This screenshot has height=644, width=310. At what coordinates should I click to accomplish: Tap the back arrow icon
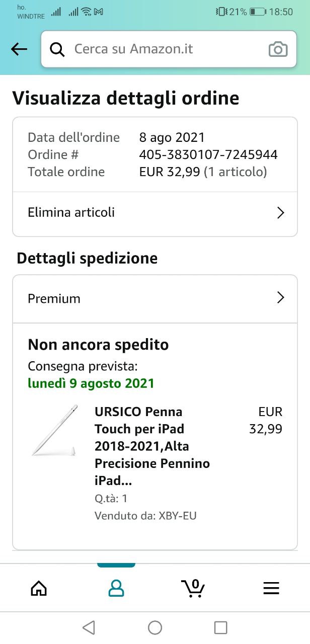[19, 49]
